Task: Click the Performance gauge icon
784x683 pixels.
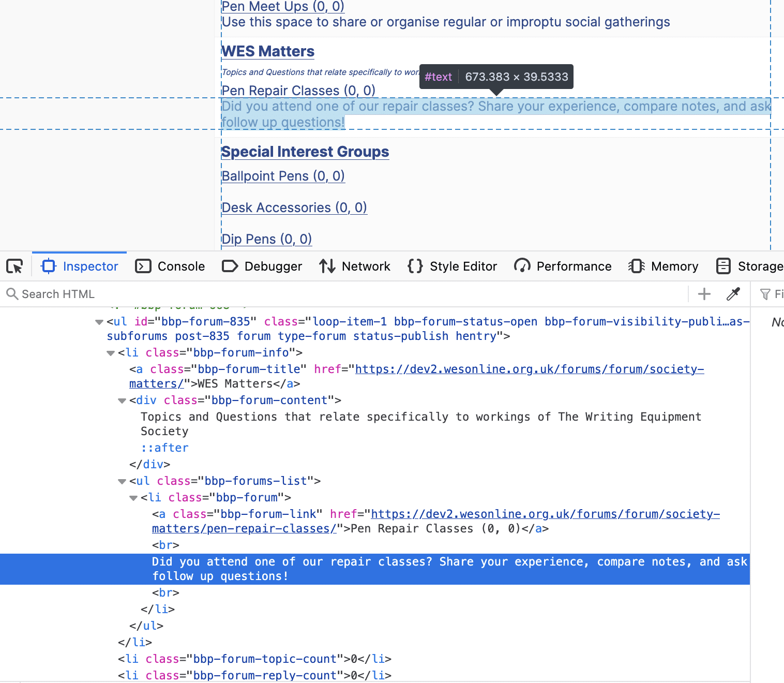Action: coord(522,266)
